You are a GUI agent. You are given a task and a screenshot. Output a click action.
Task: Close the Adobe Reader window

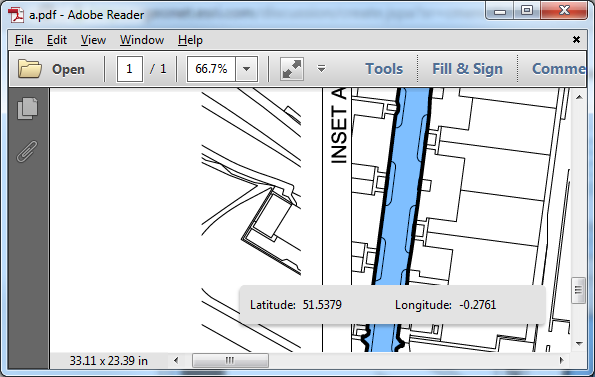pyautogui.click(x=564, y=11)
